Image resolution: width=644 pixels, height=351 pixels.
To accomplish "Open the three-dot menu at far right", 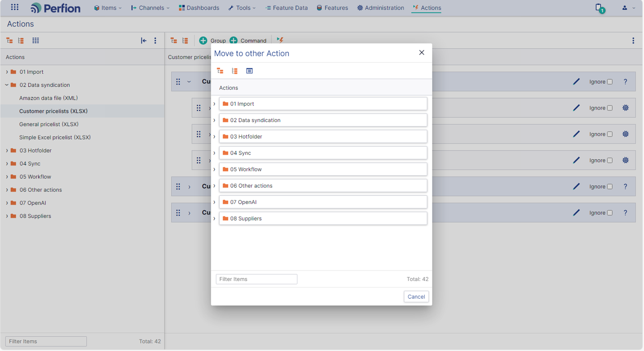I will [x=633, y=40].
